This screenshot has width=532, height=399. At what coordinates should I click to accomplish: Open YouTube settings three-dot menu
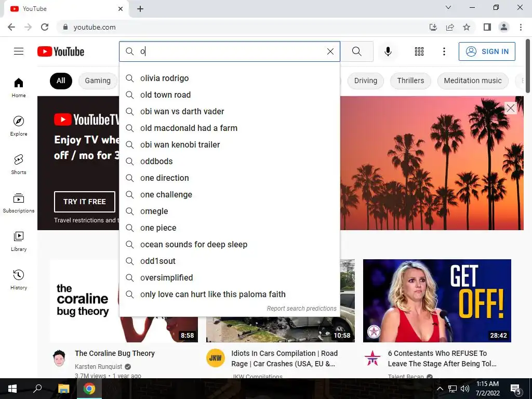coord(444,51)
